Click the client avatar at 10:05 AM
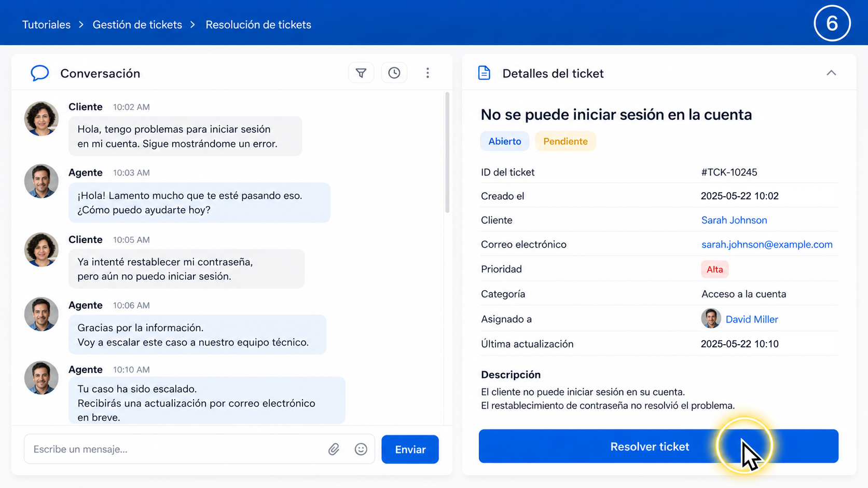The width and height of the screenshot is (868, 488). click(x=41, y=250)
